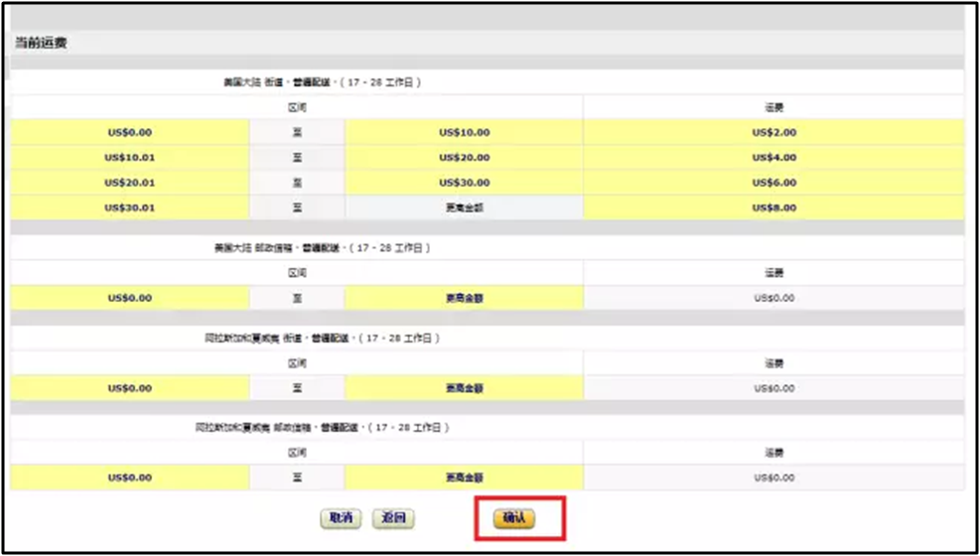The height and width of the screenshot is (556, 980).
Task: Select the 当前运费 heading
Action: tap(41, 43)
